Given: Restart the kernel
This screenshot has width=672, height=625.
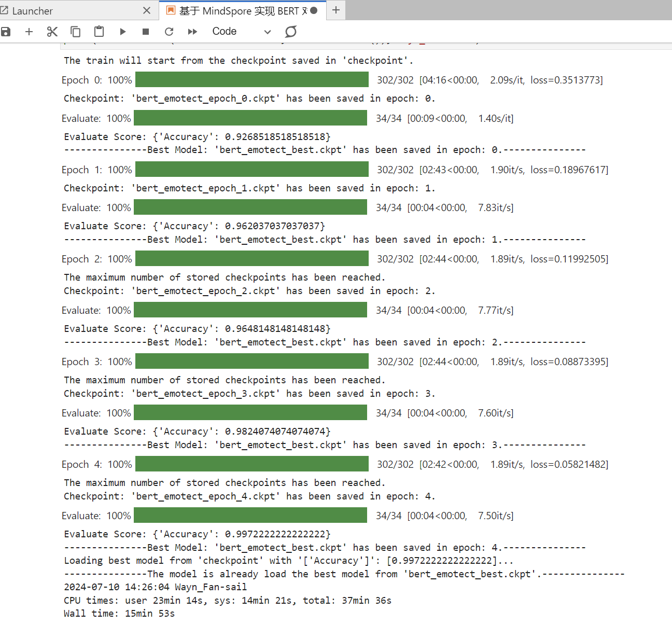Looking at the screenshot, I should coord(169,32).
